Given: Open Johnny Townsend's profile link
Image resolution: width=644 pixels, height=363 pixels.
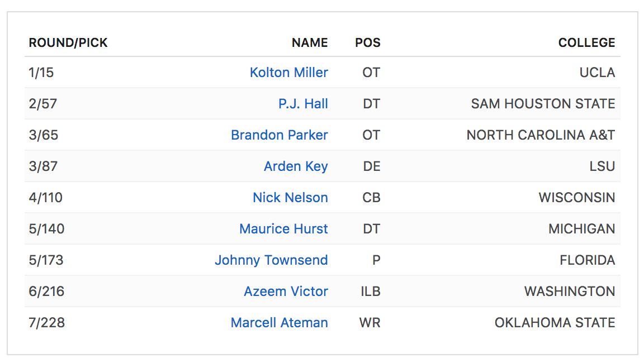Looking at the screenshot, I should [271, 260].
